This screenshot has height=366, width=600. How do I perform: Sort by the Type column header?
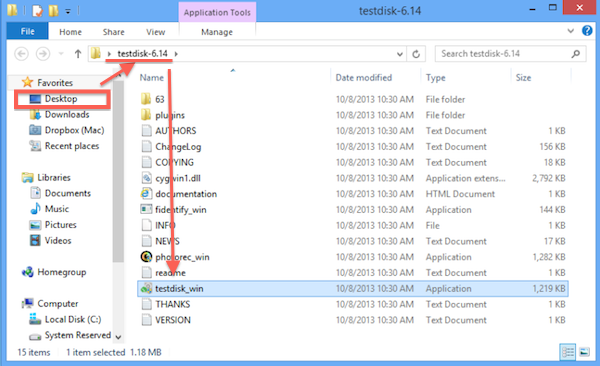coord(435,78)
